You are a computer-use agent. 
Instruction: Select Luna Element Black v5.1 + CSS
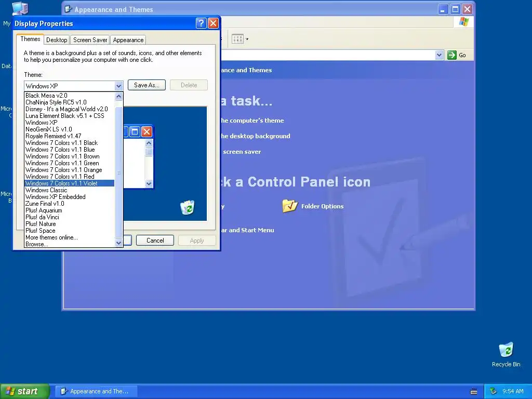pos(70,116)
